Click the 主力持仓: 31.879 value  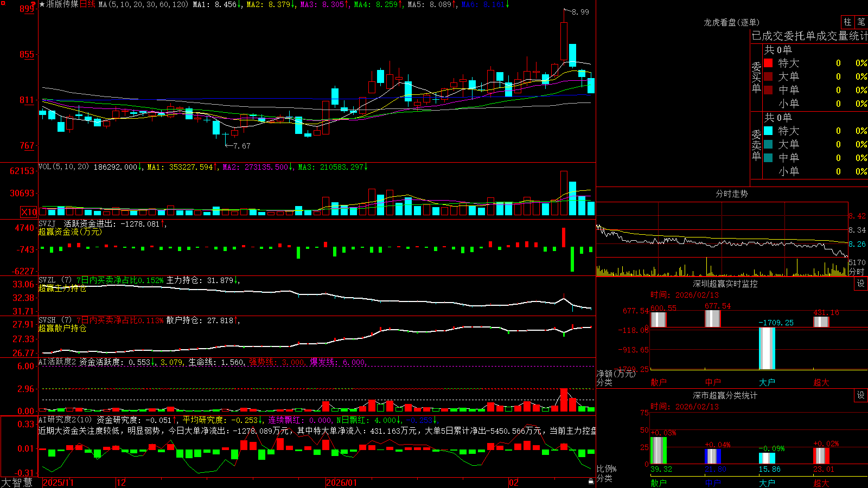tap(200, 280)
